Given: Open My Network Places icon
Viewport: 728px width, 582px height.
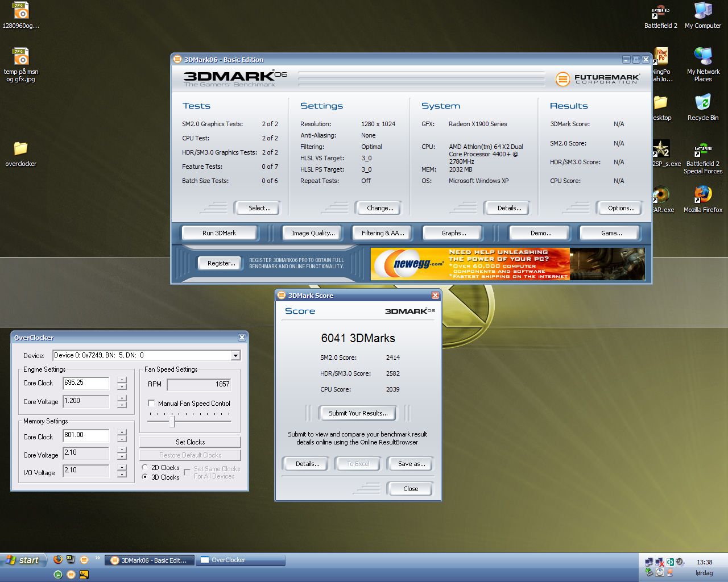Looking at the screenshot, I should click(x=703, y=65).
